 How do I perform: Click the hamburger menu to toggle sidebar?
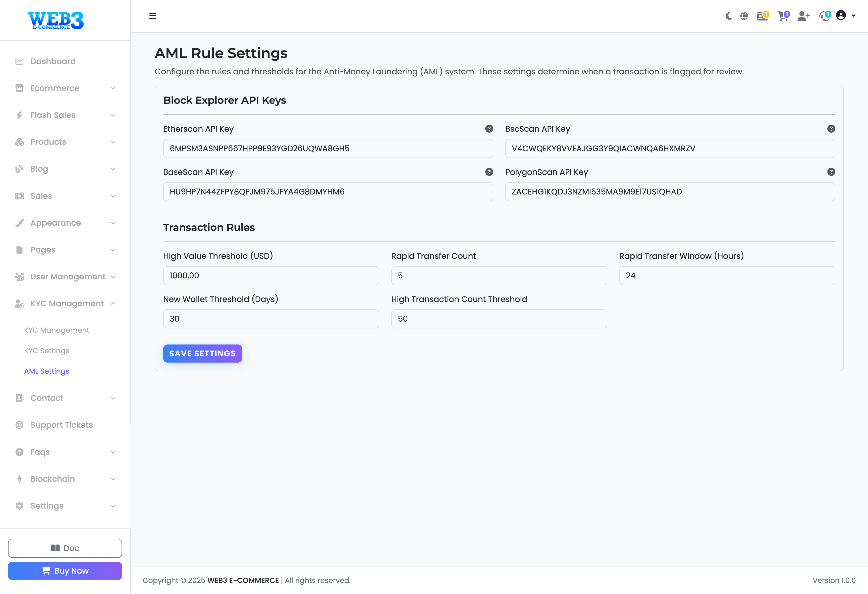coord(152,16)
